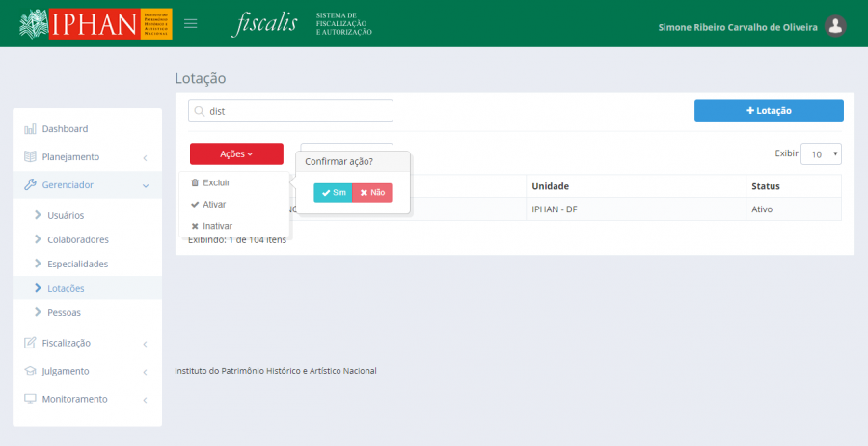Click the Julgamento graduation cap icon

(30, 371)
